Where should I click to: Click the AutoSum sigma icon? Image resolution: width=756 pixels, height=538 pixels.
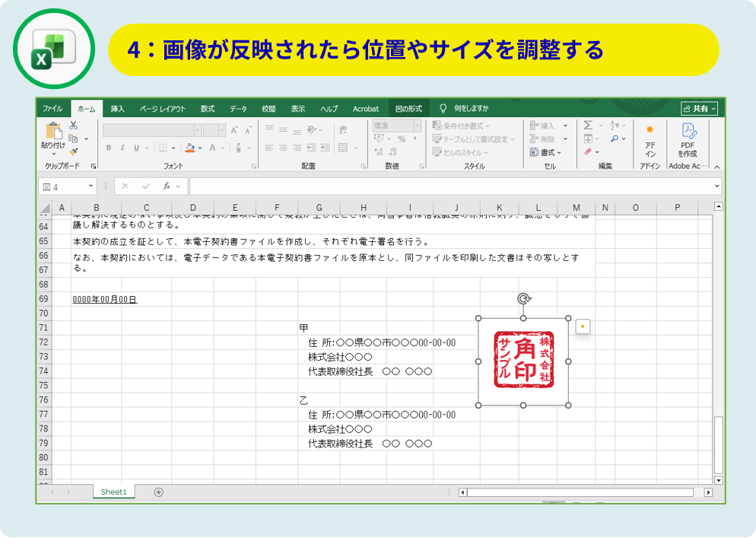click(x=588, y=126)
